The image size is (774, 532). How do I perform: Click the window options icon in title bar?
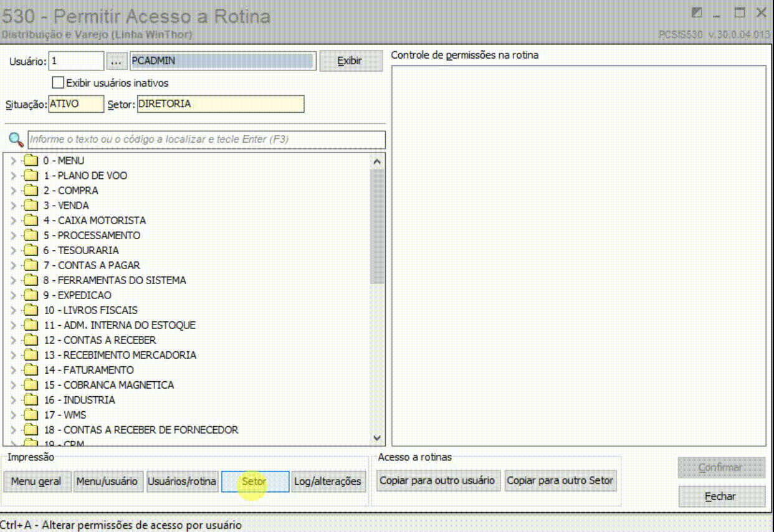point(697,12)
